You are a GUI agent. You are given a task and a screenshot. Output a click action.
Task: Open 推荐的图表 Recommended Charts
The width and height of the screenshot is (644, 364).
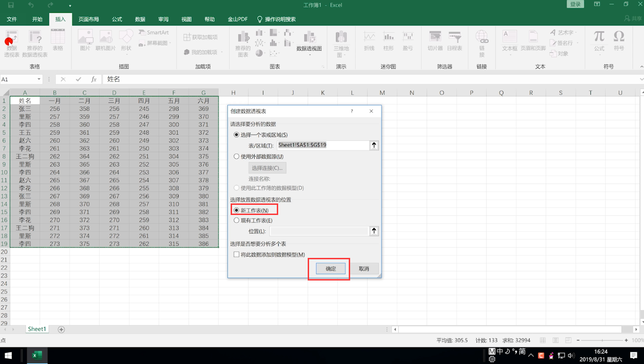tap(243, 44)
